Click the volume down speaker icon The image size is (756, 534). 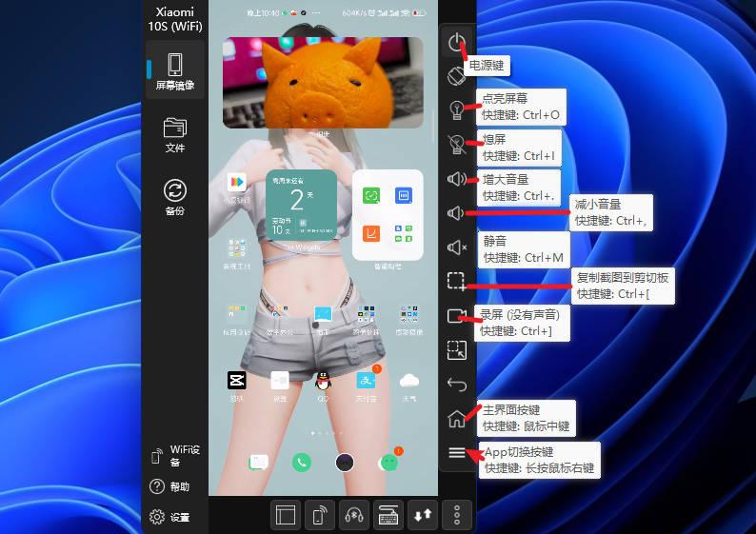(457, 213)
